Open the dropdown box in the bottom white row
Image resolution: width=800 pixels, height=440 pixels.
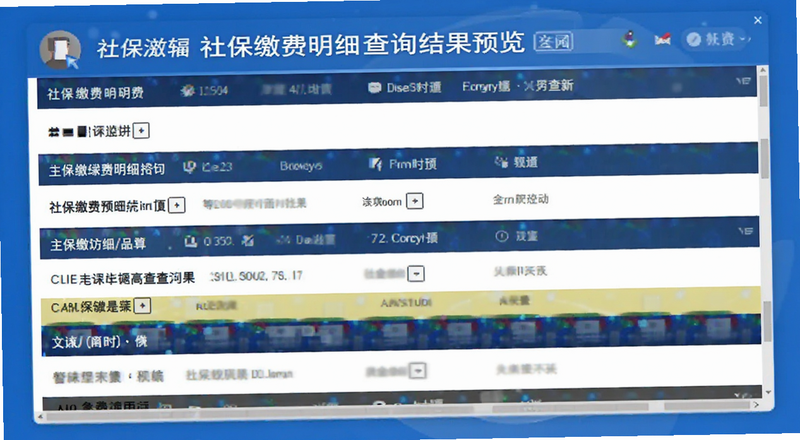point(418,371)
